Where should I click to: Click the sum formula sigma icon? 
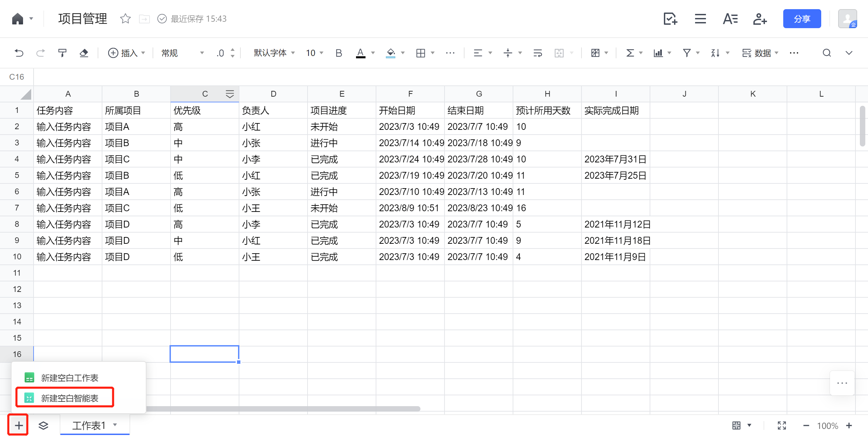(630, 53)
